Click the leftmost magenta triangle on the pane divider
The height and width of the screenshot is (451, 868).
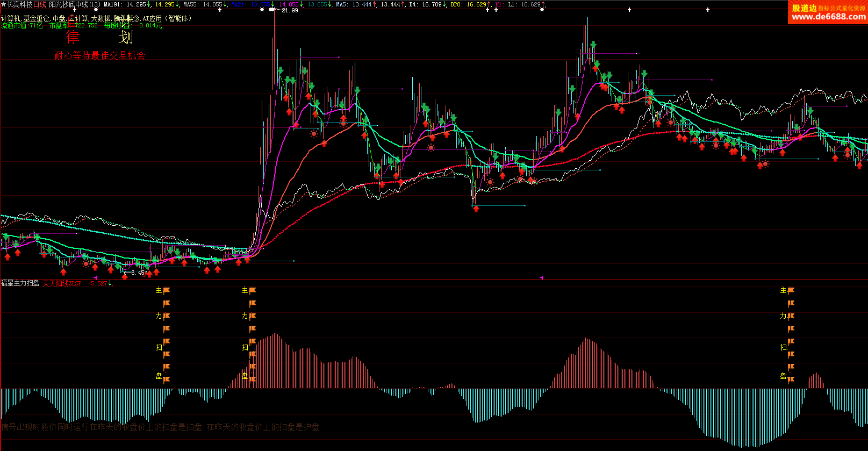[95, 278]
